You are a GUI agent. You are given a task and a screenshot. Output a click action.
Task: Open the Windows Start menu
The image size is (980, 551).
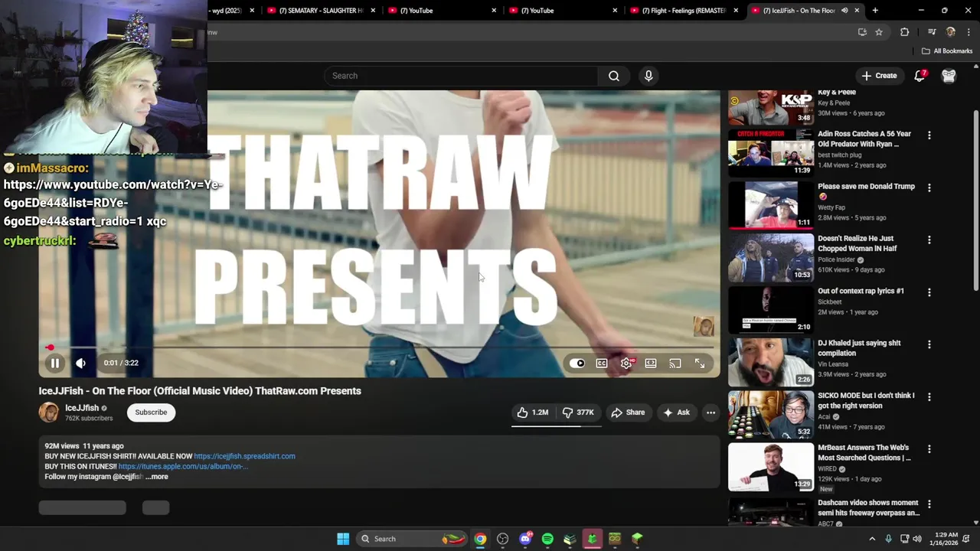point(343,539)
